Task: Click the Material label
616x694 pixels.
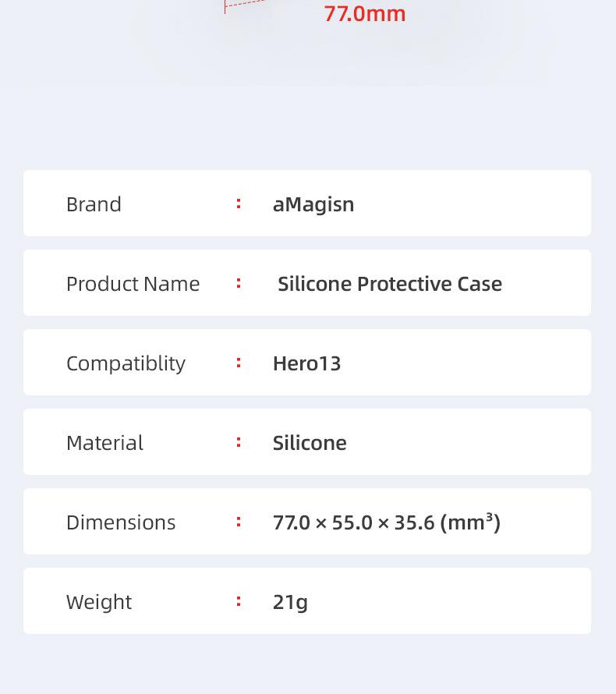Action: pyautogui.click(x=105, y=443)
